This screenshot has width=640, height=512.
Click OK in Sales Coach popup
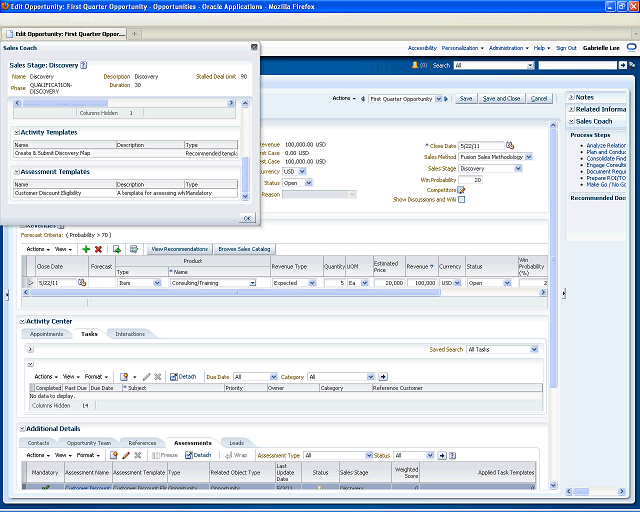click(x=247, y=218)
